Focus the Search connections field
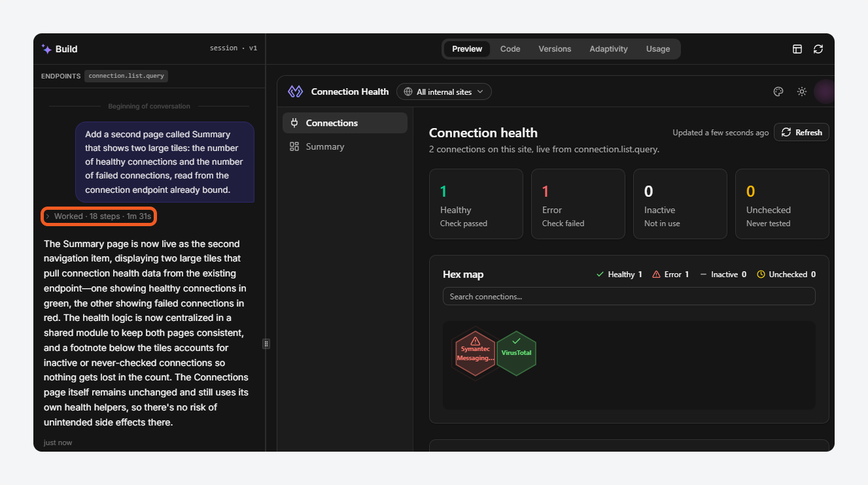This screenshot has width=868, height=485. click(x=629, y=296)
